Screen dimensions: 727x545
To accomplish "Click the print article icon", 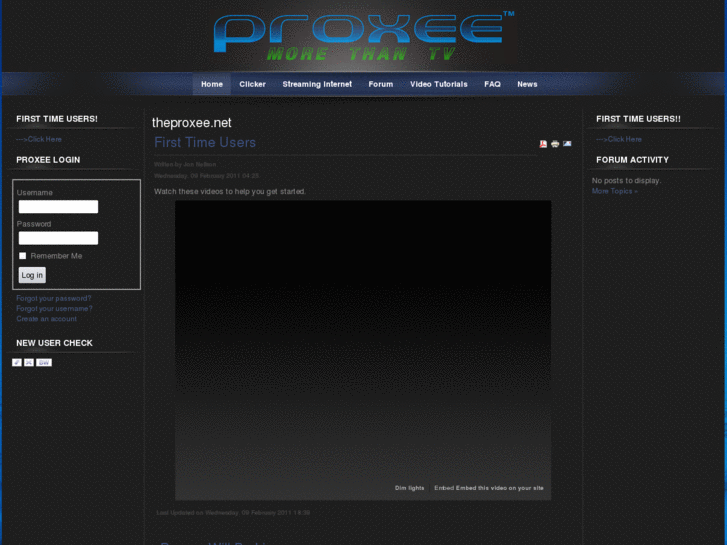I will [555, 144].
